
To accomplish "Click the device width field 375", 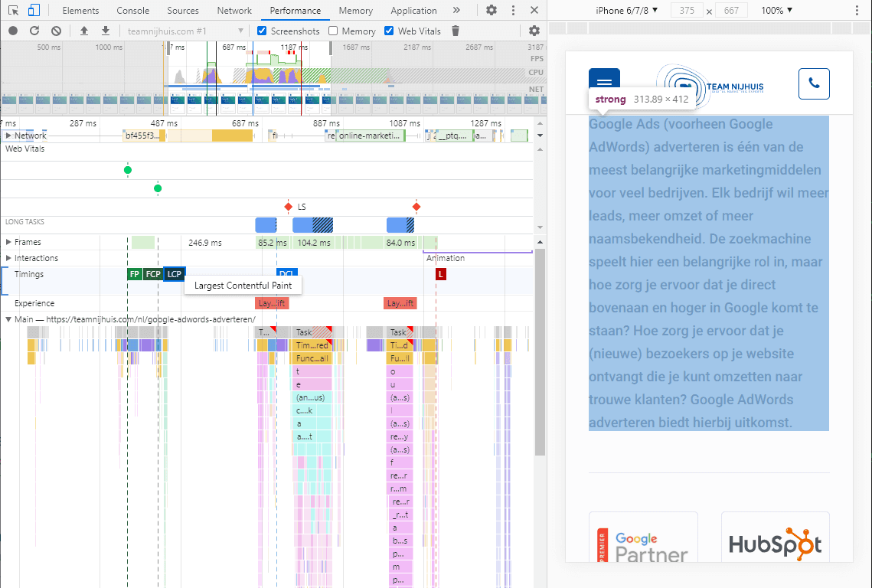I will pyautogui.click(x=686, y=10).
